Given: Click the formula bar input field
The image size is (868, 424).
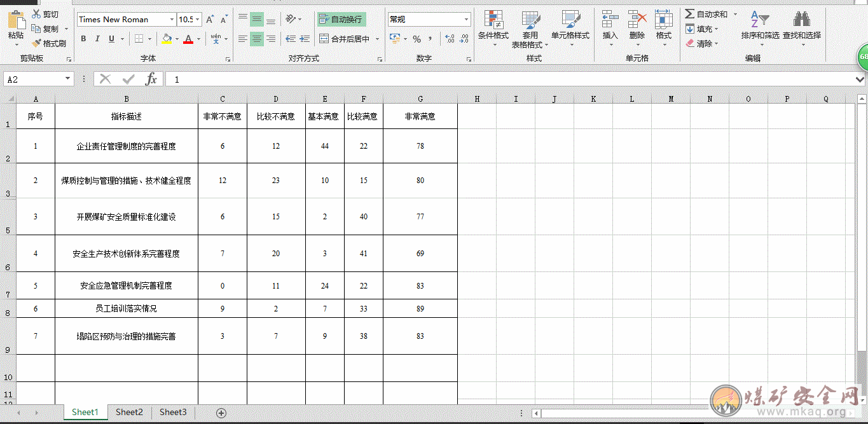Looking at the screenshot, I should pyautogui.click(x=509, y=79).
